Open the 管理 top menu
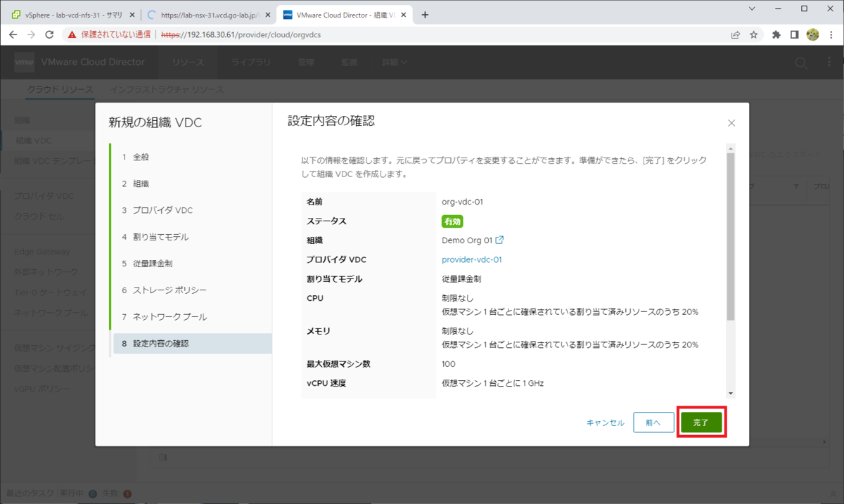 click(305, 63)
